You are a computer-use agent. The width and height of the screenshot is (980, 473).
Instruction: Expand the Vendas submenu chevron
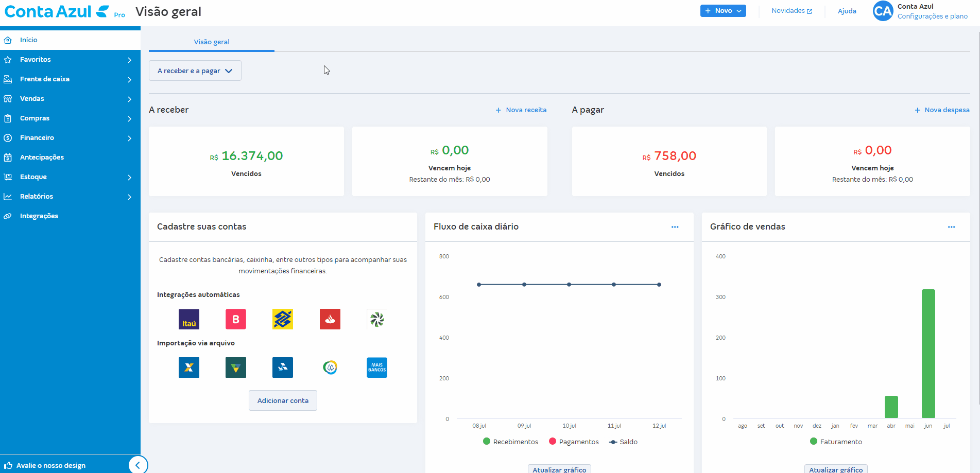[x=129, y=99]
